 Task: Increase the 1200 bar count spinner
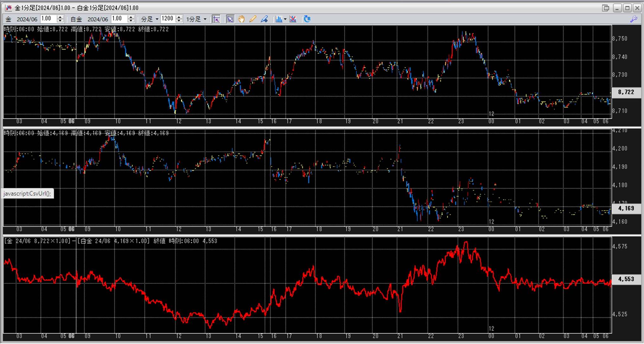[179, 17]
